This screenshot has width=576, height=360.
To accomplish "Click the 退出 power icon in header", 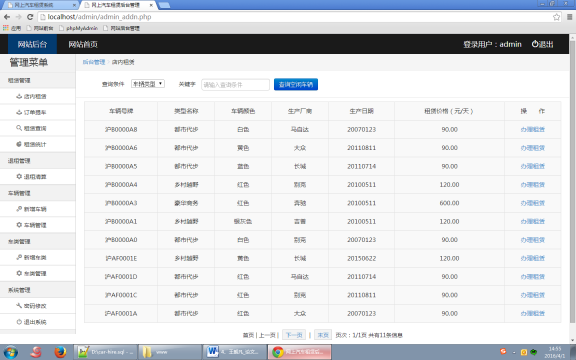I will click(x=535, y=44).
